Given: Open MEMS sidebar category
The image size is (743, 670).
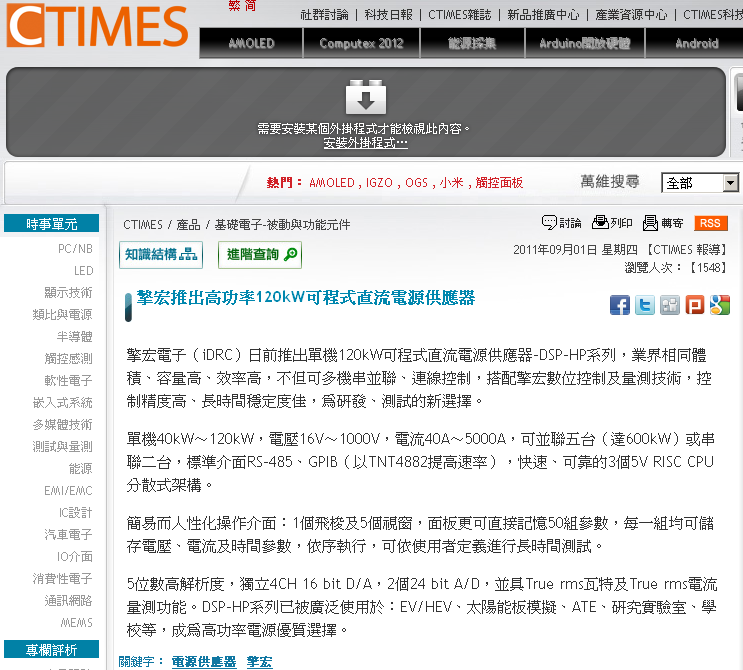Looking at the screenshot, I should (76, 623).
